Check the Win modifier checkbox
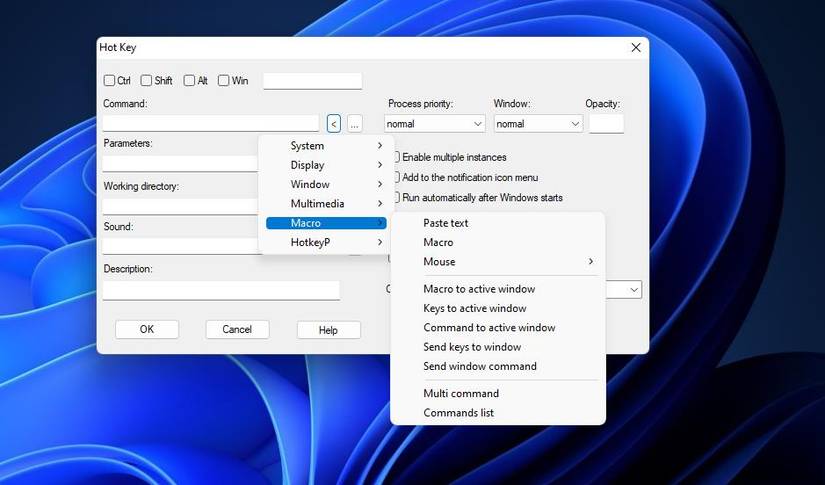The height and width of the screenshot is (485, 825). pos(224,80)
